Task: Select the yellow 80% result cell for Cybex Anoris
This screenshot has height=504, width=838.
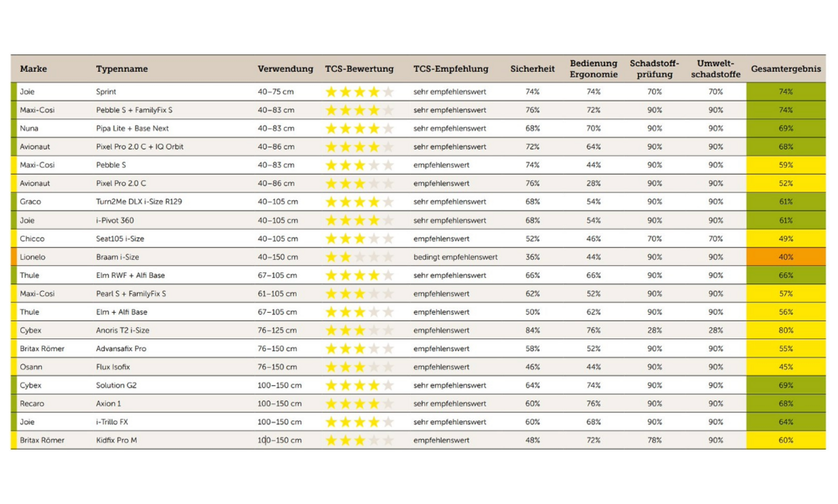Action: click(786, 331)
